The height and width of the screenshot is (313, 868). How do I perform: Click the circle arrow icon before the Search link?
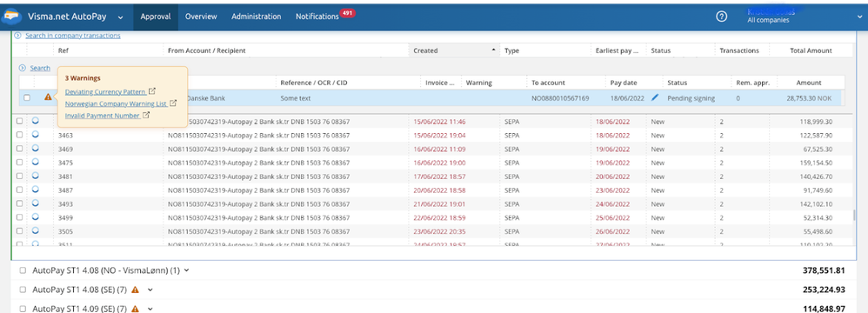pos(23,68)
